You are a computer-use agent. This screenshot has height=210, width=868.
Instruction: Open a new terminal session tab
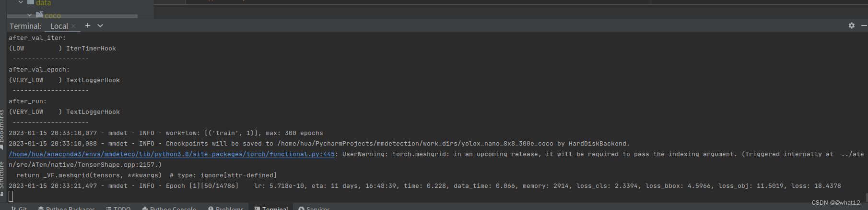[x=88, y=25]
